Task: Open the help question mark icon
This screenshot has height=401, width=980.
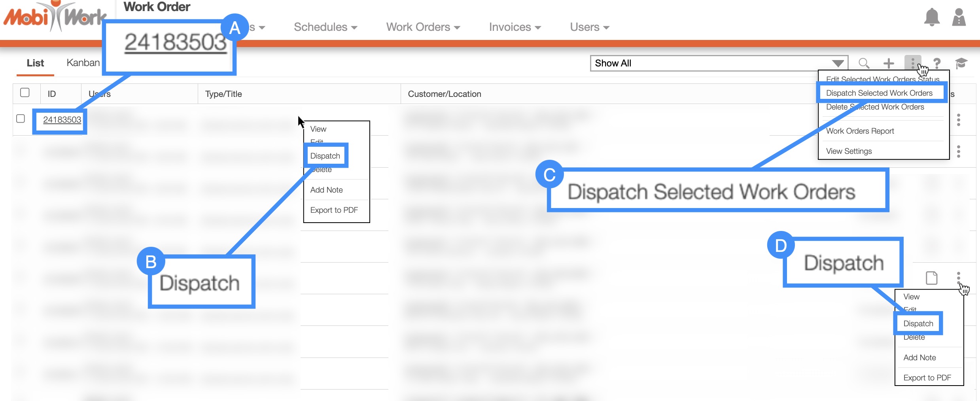Action: click(936, 63)
